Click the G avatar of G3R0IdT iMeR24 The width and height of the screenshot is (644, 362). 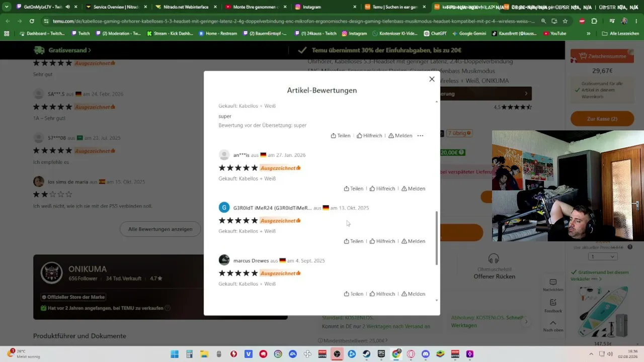coord(224,208)
